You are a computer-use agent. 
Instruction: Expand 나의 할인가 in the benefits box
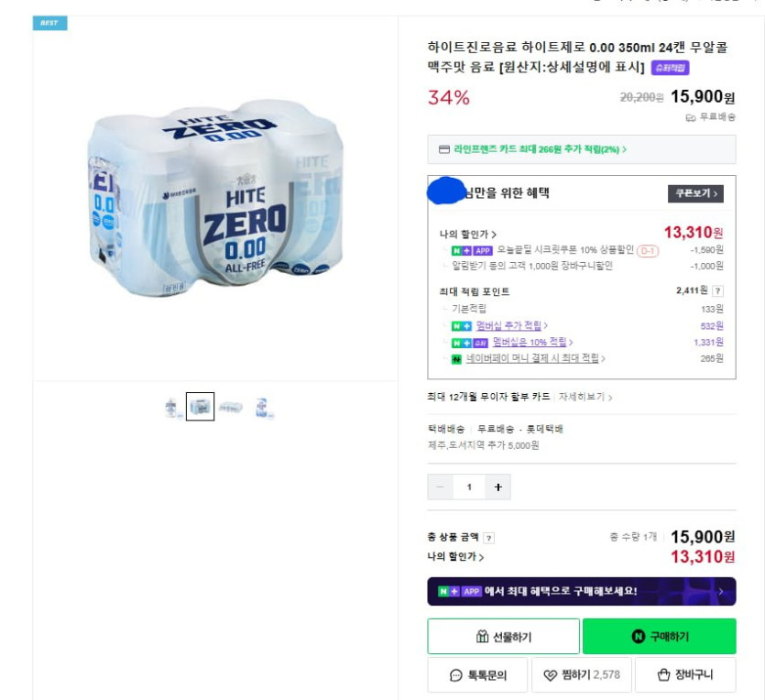tap(468, 235)
